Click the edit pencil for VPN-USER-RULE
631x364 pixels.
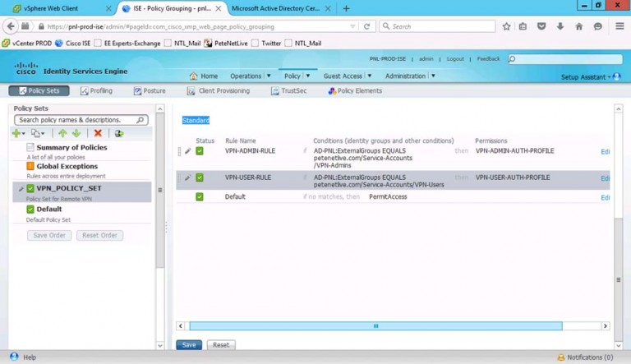[187, 177]
